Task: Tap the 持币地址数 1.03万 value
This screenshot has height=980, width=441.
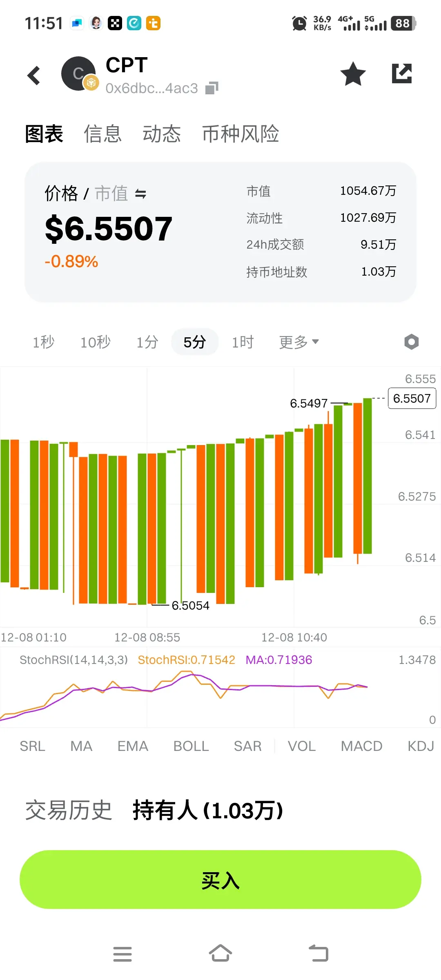Action: click(x=379, y=272)
